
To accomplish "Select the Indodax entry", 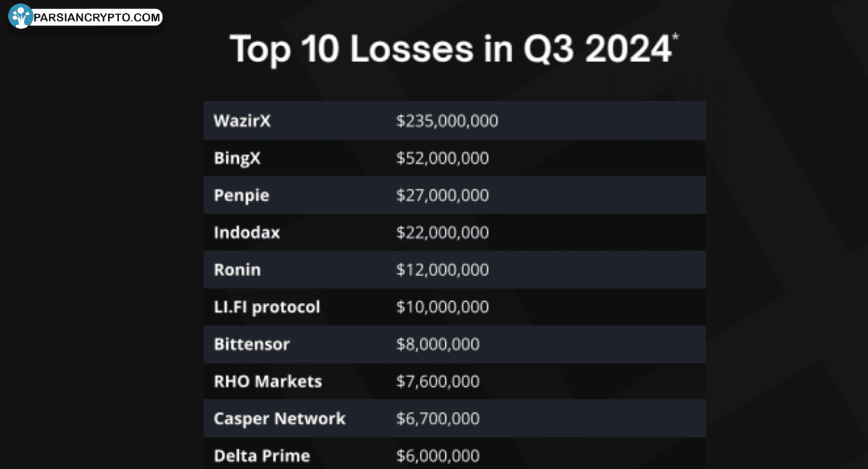I will (246, 233).
